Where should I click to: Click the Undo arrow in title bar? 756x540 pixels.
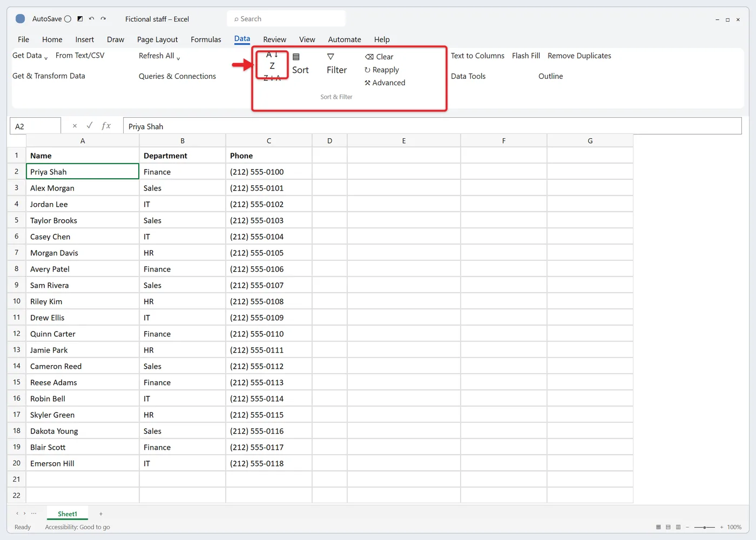pyautogui.click(x=92, y=19)
